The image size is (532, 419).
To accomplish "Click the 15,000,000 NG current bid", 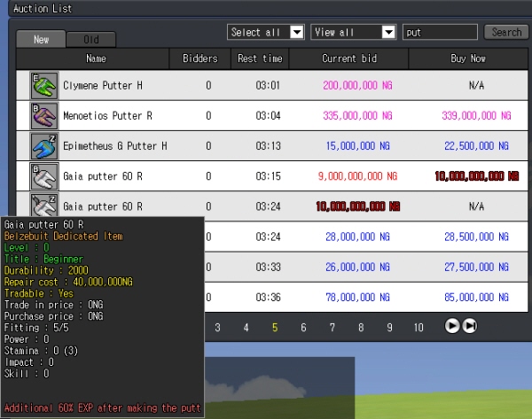I will [x=357, y=146].
